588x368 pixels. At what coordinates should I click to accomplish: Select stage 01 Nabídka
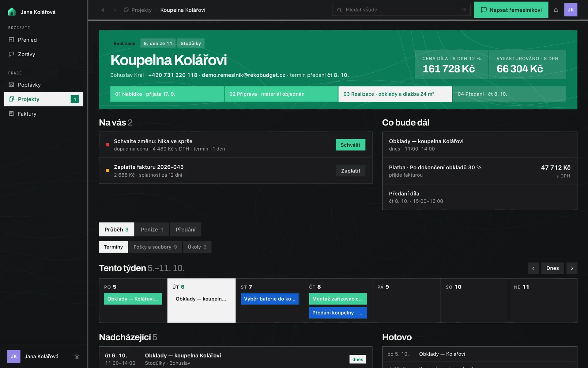click(x=167, y=94)
